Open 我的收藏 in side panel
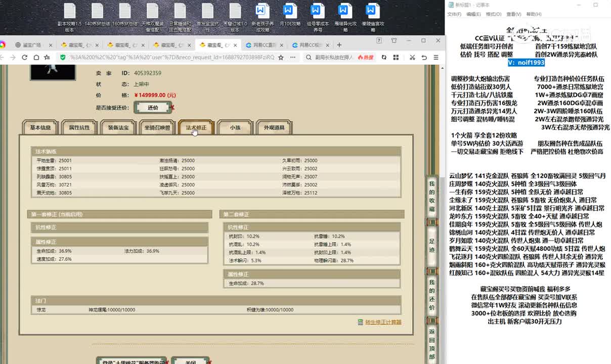Screen dimensions: 611x364 [431, 197]
